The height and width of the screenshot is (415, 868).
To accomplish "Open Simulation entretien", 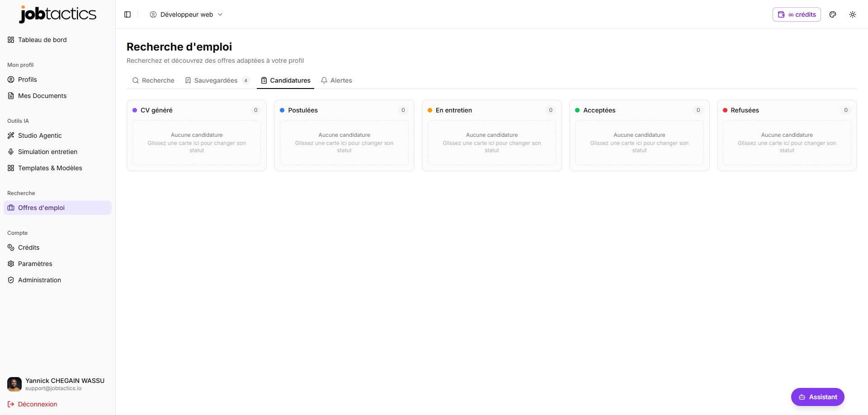I will click(x=57, y=152).
